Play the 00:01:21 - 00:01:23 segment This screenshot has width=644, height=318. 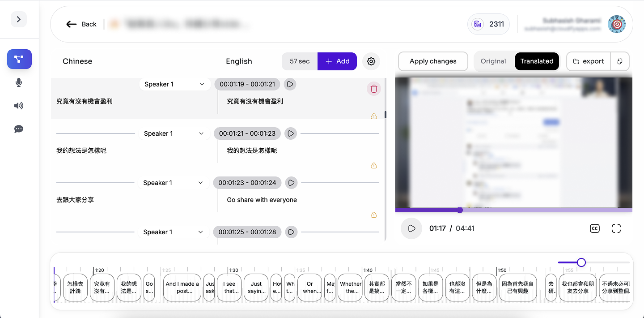291,133
